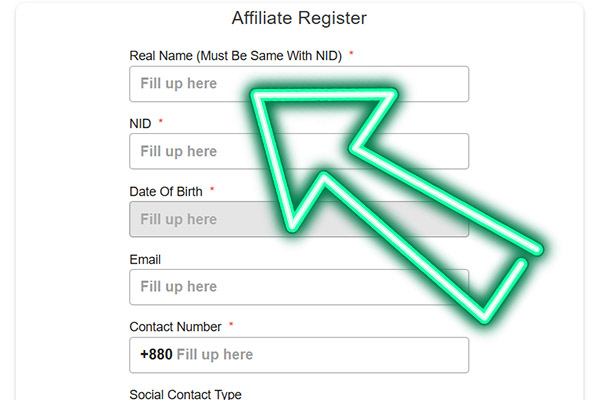The height and width of the screenshot is (400, 600).
Task: Click the red asterisk beside Contact Number
Action: pyautogui.click(x=231, y=325)
